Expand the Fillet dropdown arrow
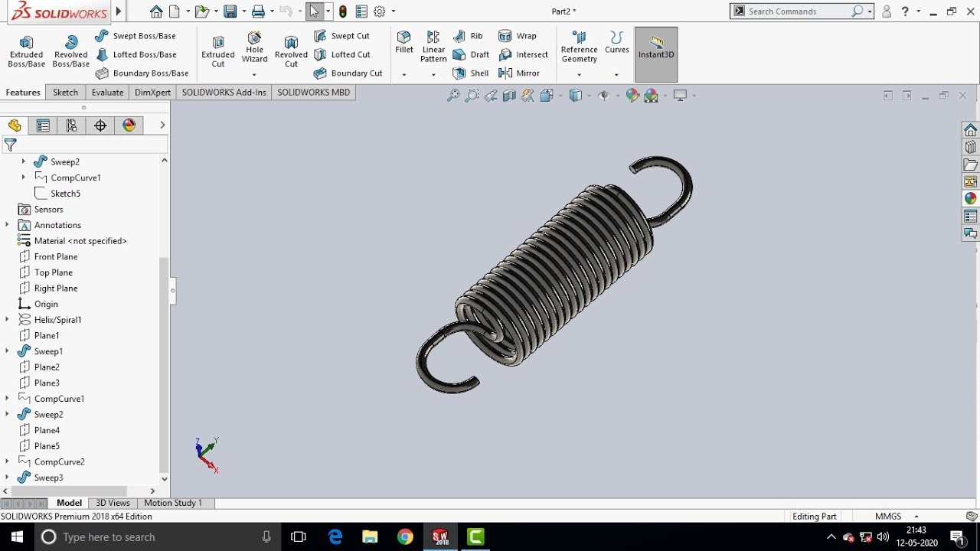Viewport: 980px width, 551px height. click(x=404, y=75)
